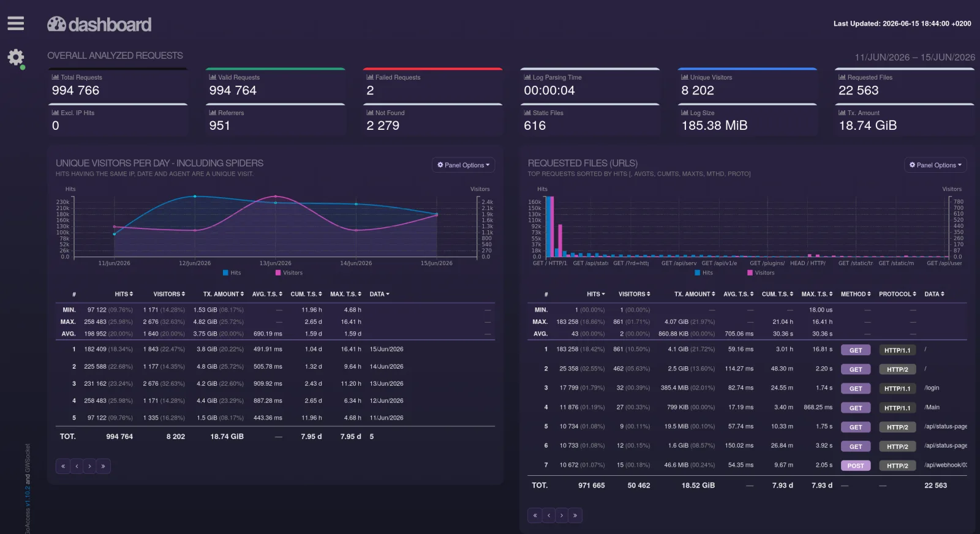
Task: Toggle Hits legend in visitors chart
Action: [232, 273]
